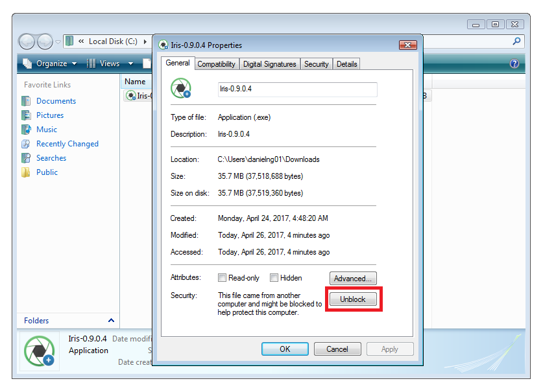This screenshot has height=392, width=543.
Task: Expand Local Disk (C:) breadcrumb arrow
Action: pos(145,41)
